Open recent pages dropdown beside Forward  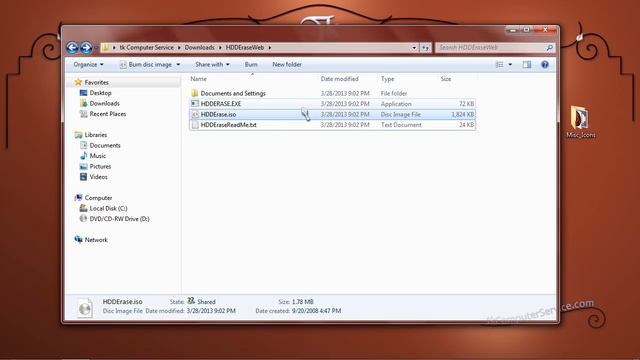tap(96, 48)
